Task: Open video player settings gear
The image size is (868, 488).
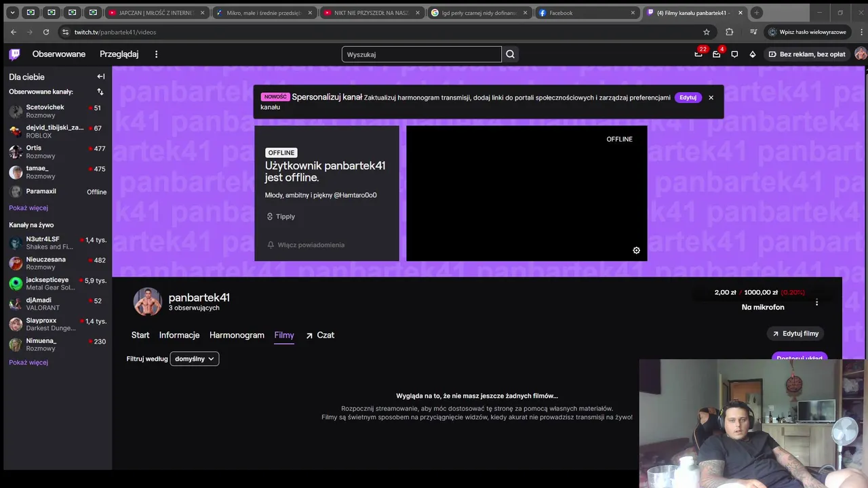Action: tap(636, 250)
